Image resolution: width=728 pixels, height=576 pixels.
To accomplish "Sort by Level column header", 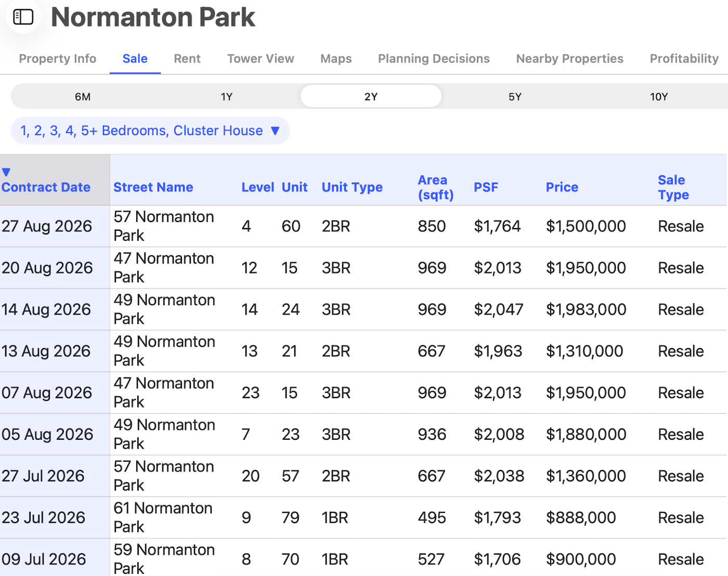I will (x=257, y=187).
